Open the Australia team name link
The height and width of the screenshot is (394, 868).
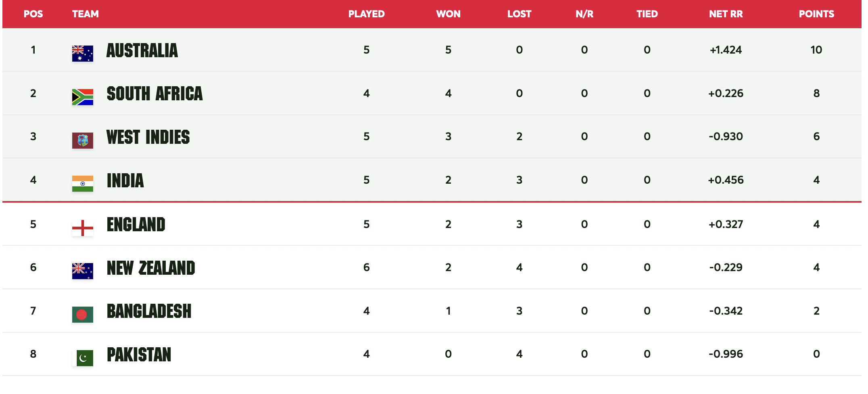point(142,50)
